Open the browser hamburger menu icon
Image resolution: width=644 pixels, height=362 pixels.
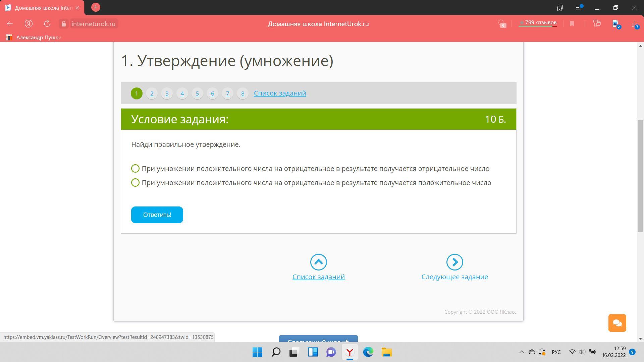pos(579,7)
